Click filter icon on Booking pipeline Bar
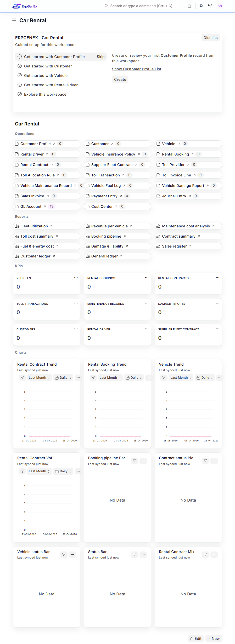 coord(135,461)
